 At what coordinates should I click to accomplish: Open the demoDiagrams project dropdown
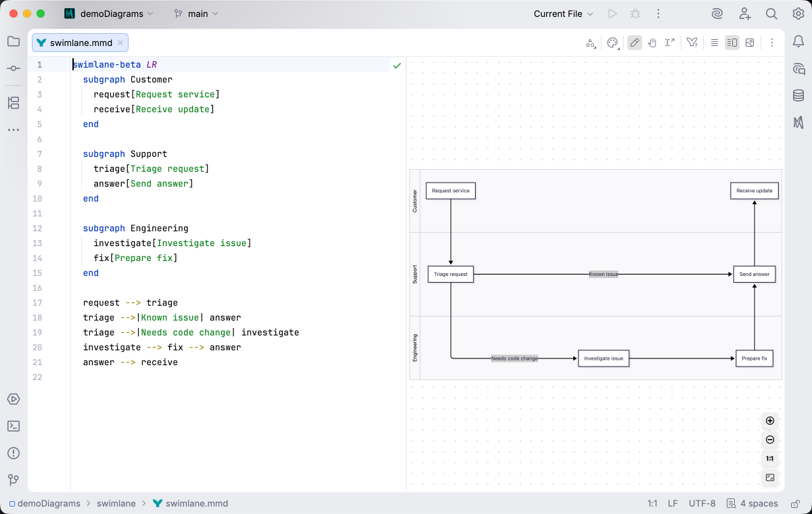coord(108,14)
